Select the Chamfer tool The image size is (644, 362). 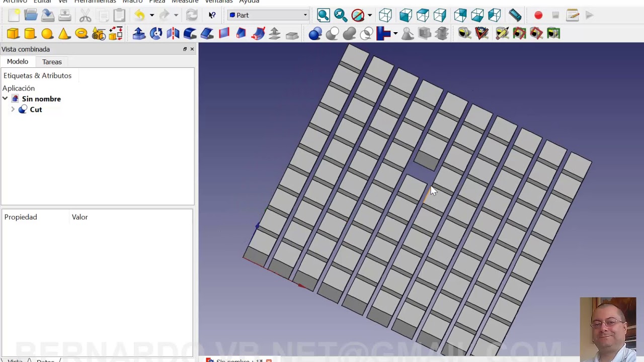207,34
